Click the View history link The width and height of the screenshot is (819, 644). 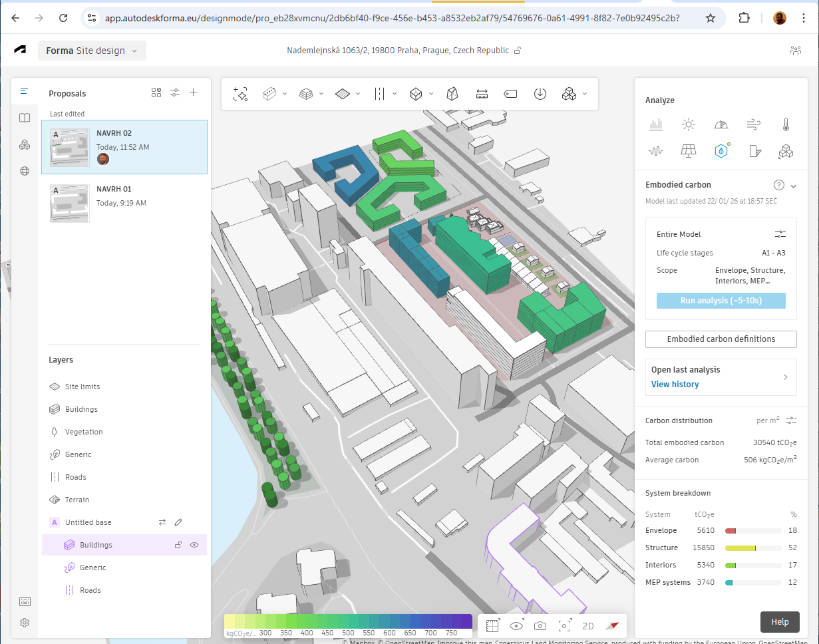[x=675, y=385]
